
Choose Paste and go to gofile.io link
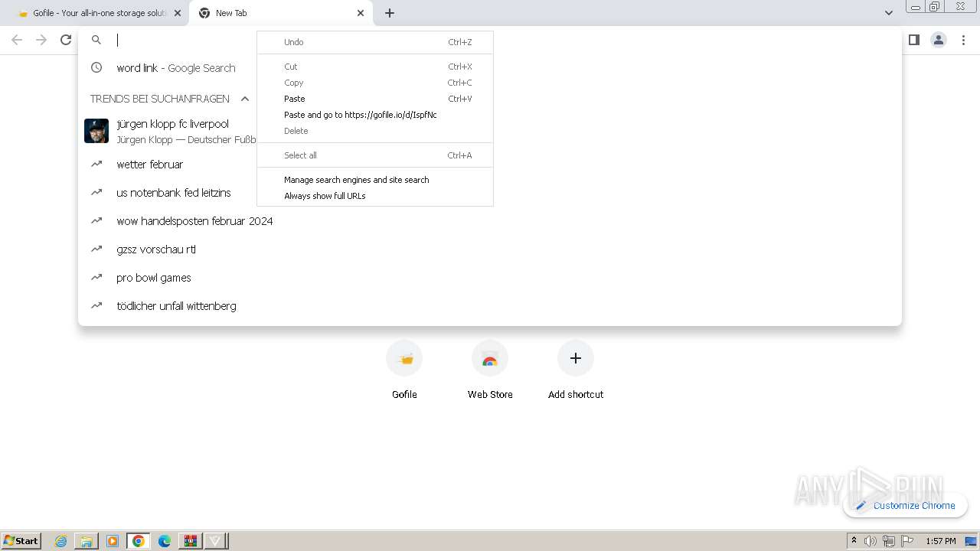[x=375, y=115]
